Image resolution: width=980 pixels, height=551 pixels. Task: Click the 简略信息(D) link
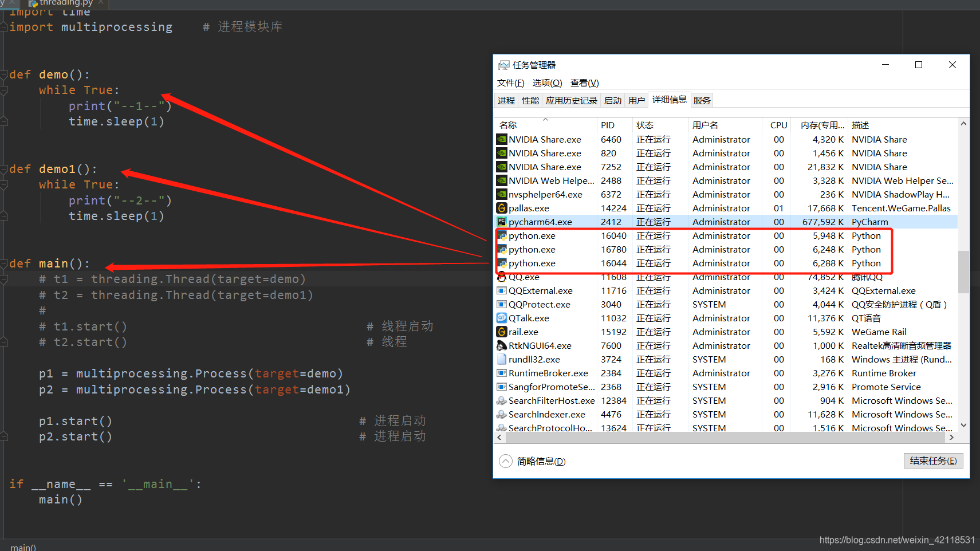point(541,461)
